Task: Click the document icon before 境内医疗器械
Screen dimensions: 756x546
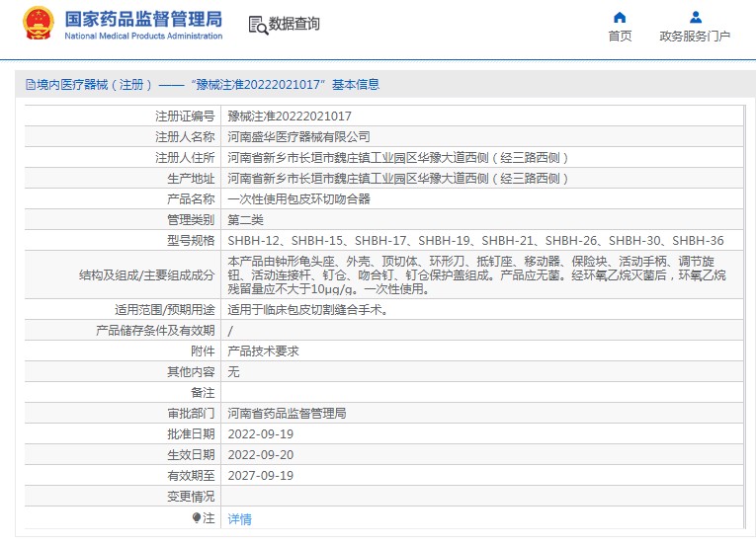Action: [x=31, y=85]
